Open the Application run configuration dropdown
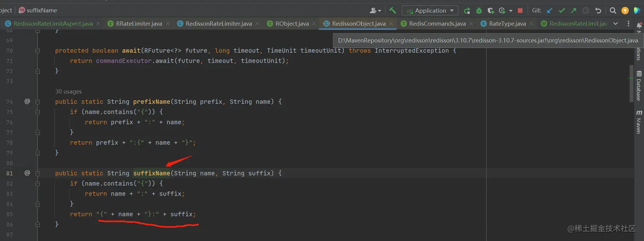 [430, 11]
